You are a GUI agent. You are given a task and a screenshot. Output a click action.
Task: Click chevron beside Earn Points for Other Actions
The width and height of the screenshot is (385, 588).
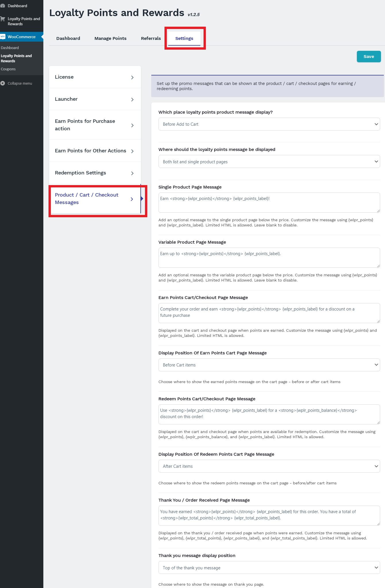132,151
